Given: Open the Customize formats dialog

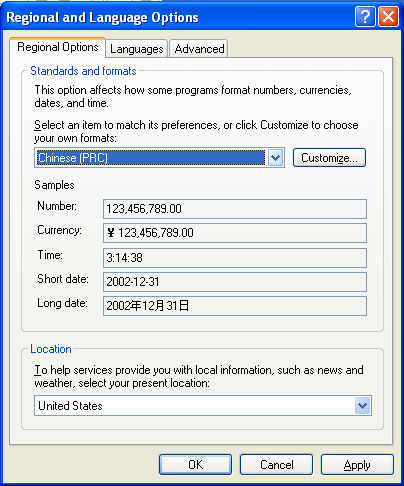Looking at the screenshot, I should 329,157.
